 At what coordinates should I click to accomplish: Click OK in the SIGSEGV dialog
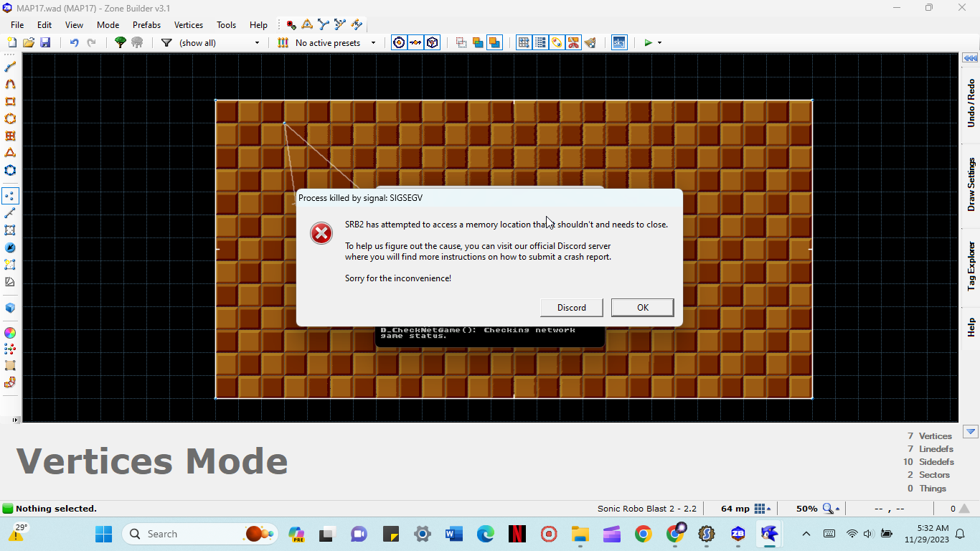pyautogui.click(x=643, y=307)
